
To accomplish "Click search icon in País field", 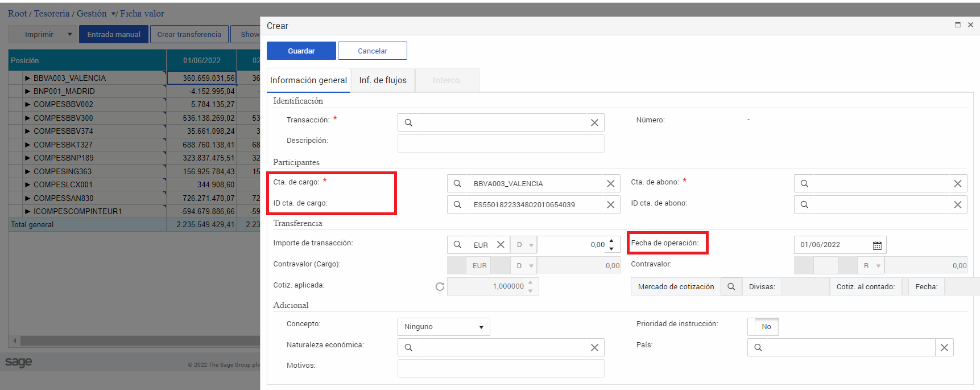I will 758,347.
